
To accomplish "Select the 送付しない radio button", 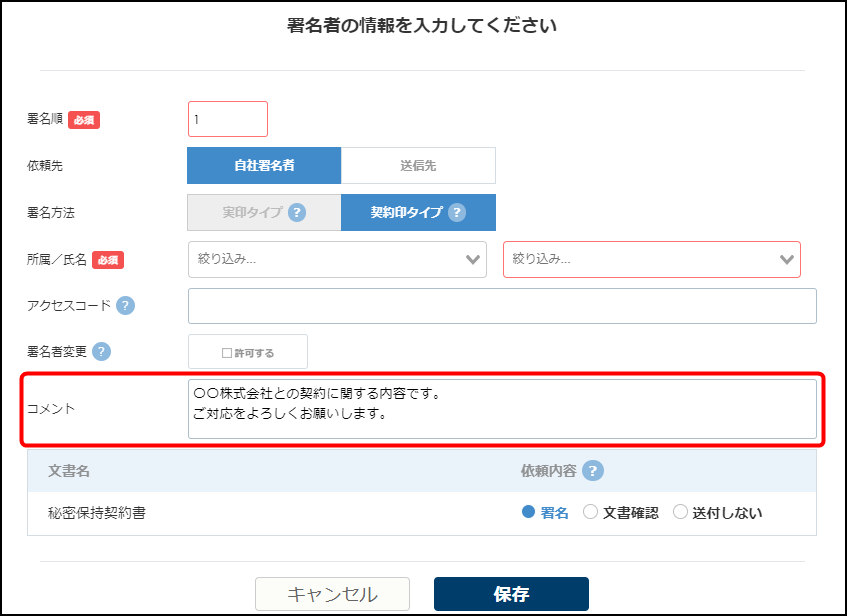I will (680, 512).
